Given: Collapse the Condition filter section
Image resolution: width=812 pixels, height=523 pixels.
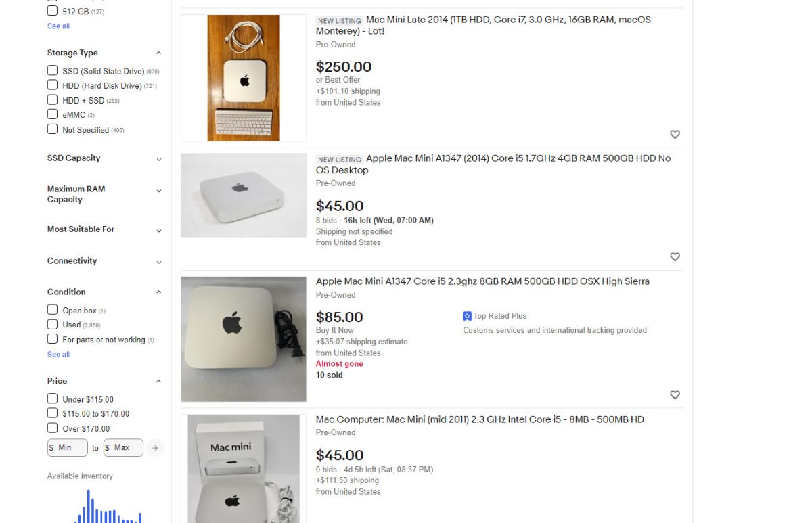Looking at the screenshot, I should (x=158, y=292).
